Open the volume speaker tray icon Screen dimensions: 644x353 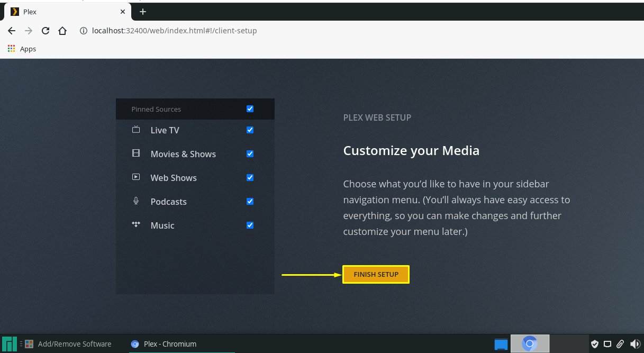tap(635, 344)
